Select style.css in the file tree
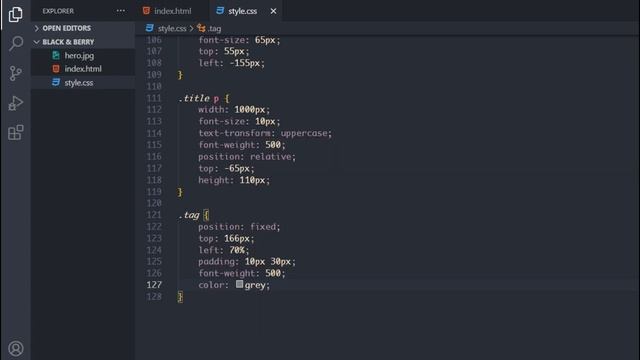Image resolution: width=640 pixels, height=360 pixels. point(79,82)
